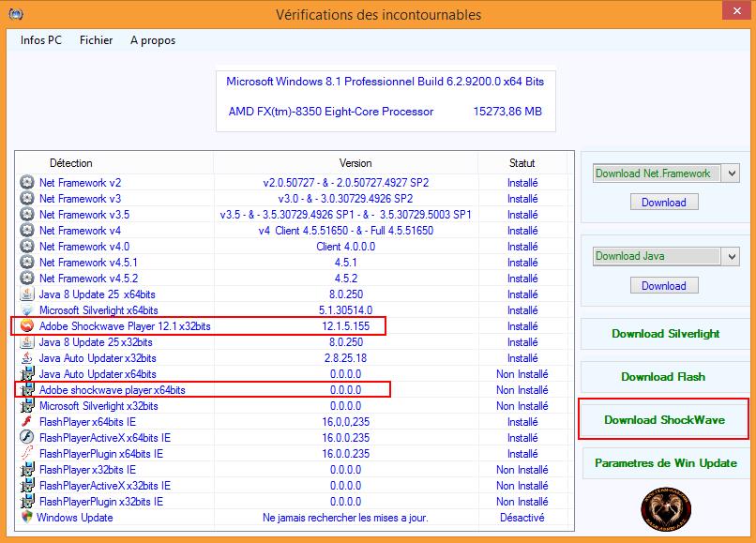This screenshot has height=543, width=756.
Task: Click the 15273,86 MB memory value
Action: pyautogui.click(x=507, y=112)
